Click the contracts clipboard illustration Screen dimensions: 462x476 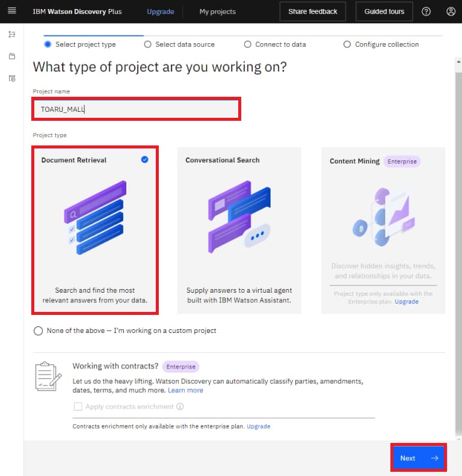(48, 376)
